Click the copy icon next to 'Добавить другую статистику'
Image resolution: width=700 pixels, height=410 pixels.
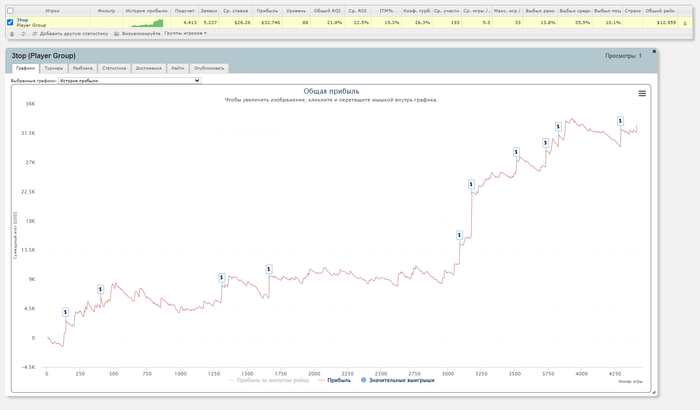35,34
